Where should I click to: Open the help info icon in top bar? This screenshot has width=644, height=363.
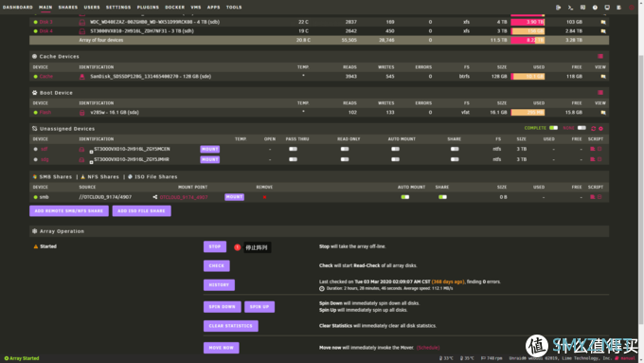tap(595, 8)
